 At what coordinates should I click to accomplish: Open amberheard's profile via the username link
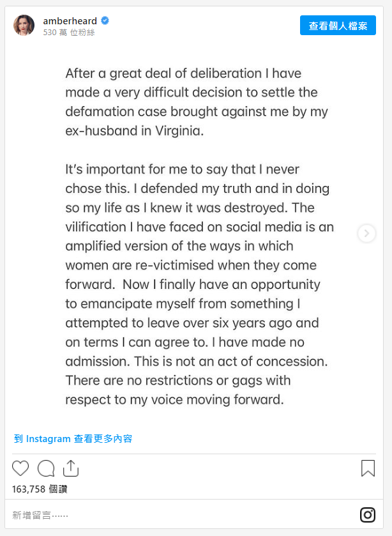click(x=70, y=20)
